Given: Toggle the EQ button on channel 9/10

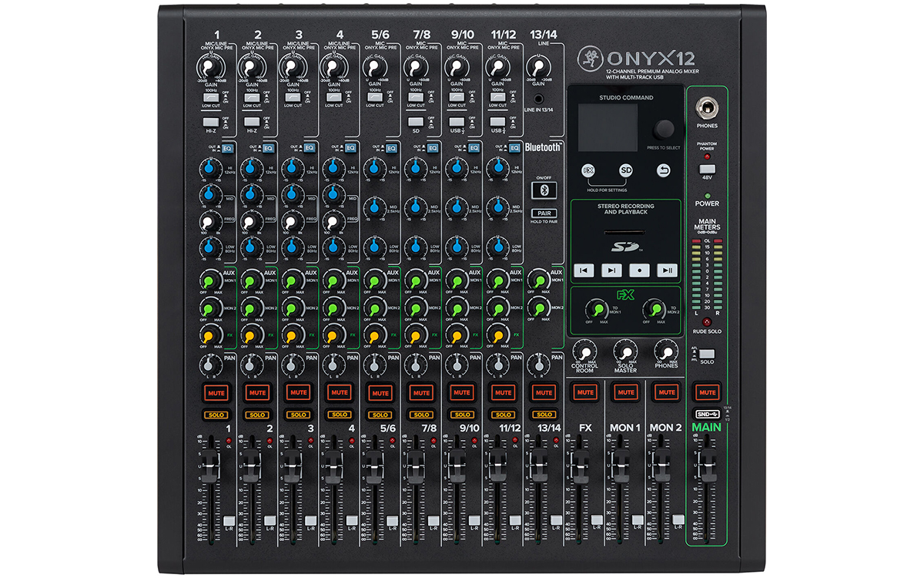Looking at the screenshot, I should point(473,148).
